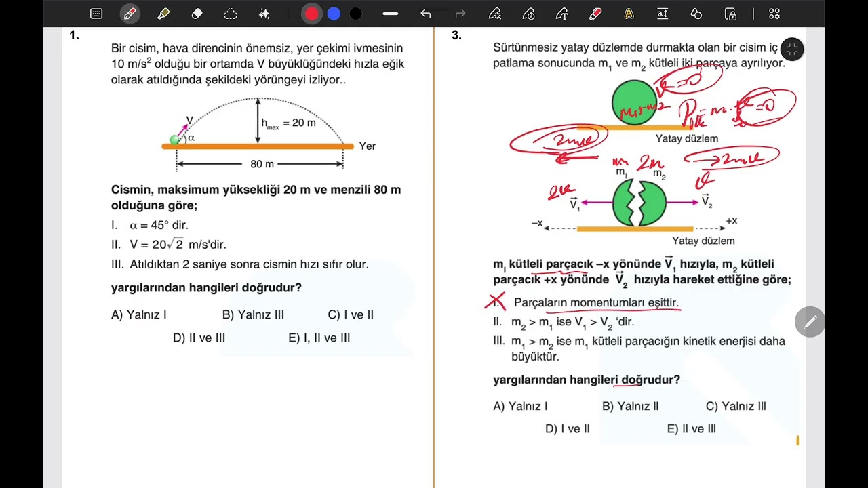Click the upper 'Yatay düzlem' caption
868x488 pixels.
pyautogui.click(x=686, y=138)
